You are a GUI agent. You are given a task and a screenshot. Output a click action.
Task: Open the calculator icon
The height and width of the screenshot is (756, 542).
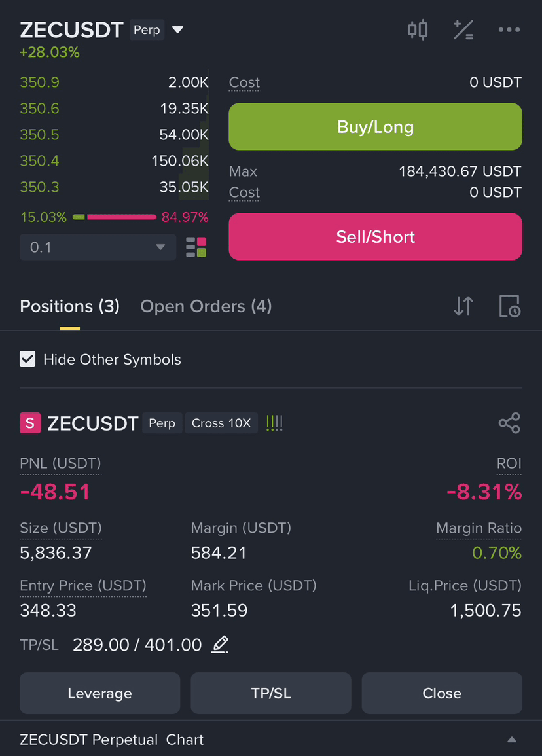[463, 30]
